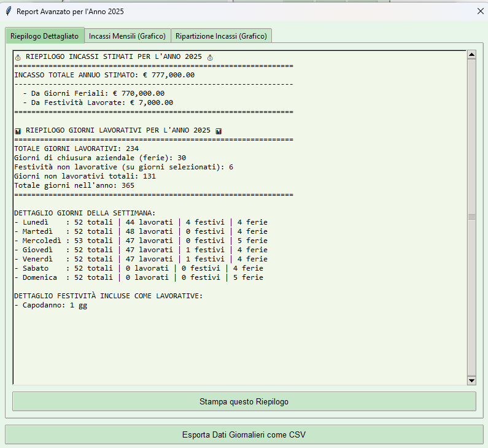
Task: Click the money bag icon before 'RIEPILOGO INCASSI'
Action: coord(18,57)
